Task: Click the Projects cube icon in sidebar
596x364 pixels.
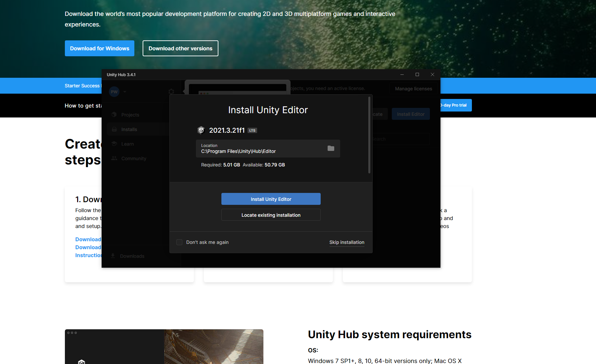Action: click(x=114, y=114)
